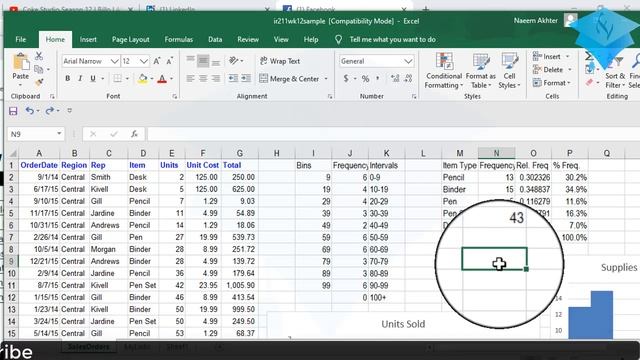Click the Cut scissors icon
The width and height of the screenshot is (640, 360).
(x=39, y=56)
